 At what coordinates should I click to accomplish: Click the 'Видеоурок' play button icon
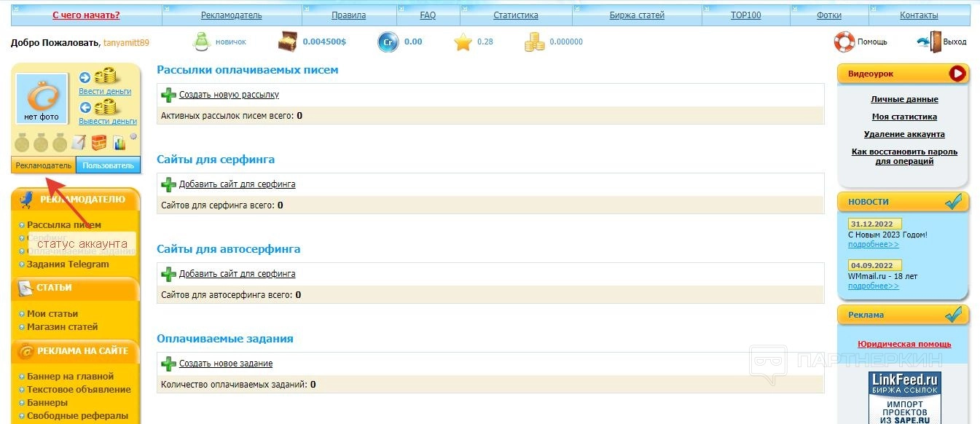957,74
